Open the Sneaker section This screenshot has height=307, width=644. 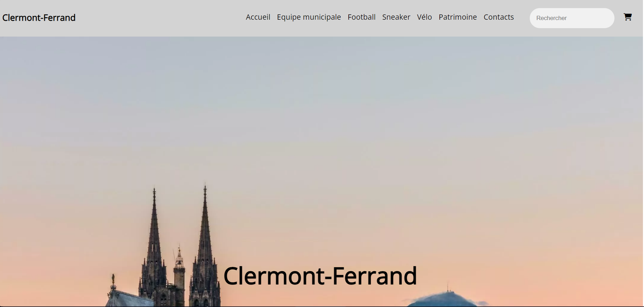[x=396, y=17]
